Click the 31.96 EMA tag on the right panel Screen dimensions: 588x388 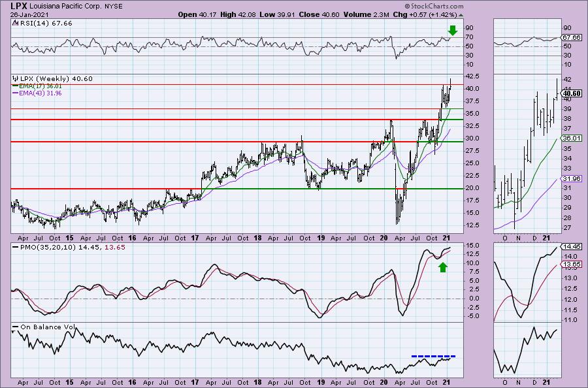tap(572, 179)
